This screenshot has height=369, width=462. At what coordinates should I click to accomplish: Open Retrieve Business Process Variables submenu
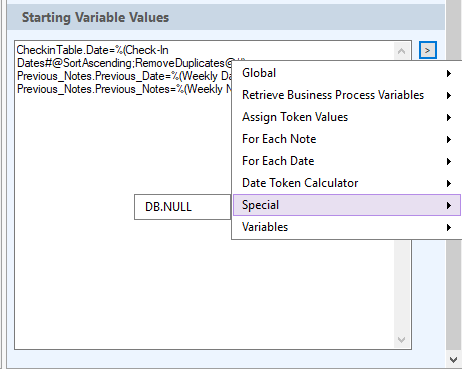click(347, 95)
